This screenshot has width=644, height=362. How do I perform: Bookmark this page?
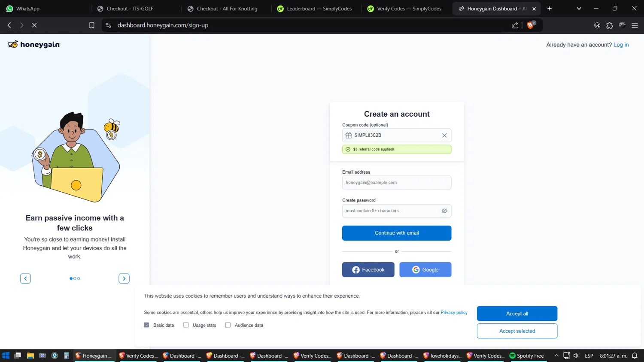pos(91,25)
